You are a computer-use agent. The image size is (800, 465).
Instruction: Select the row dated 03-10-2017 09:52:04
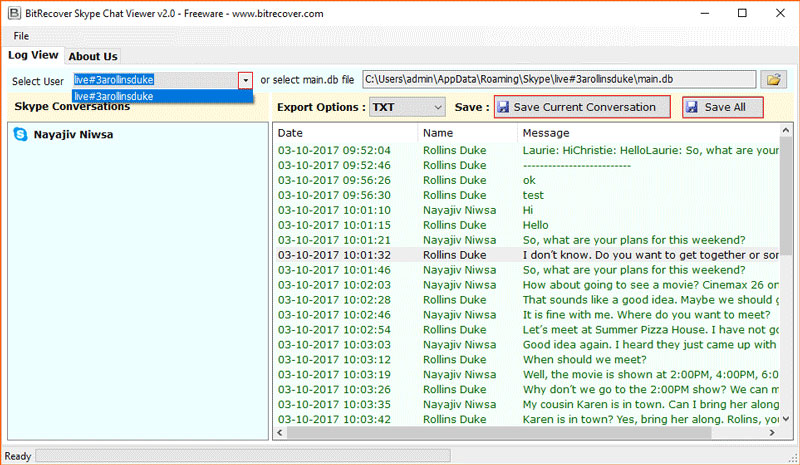pos(527,151)
